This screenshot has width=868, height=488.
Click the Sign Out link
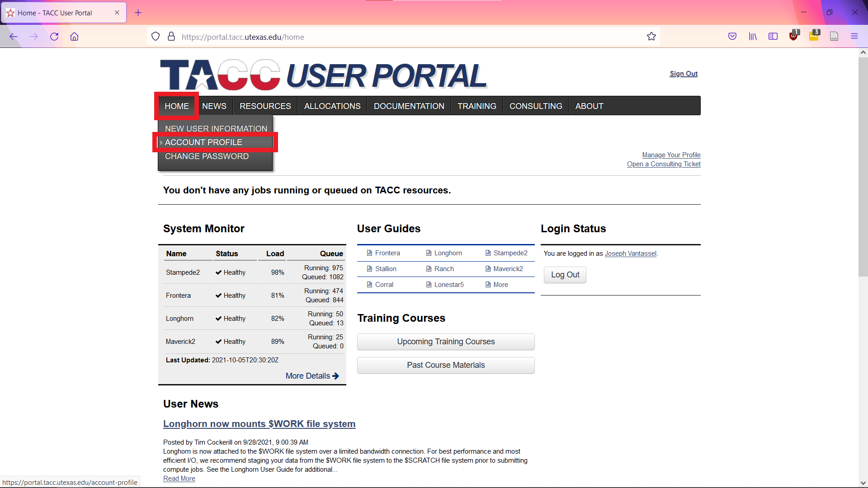[x=684, y=74]
